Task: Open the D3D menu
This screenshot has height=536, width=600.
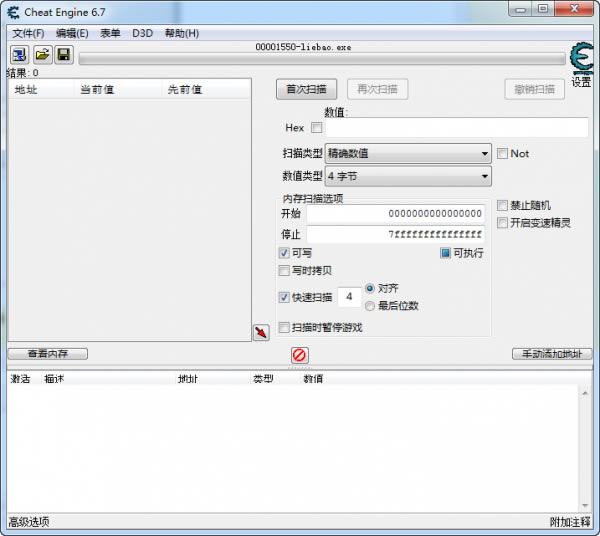Action: (x=142, y=33)
